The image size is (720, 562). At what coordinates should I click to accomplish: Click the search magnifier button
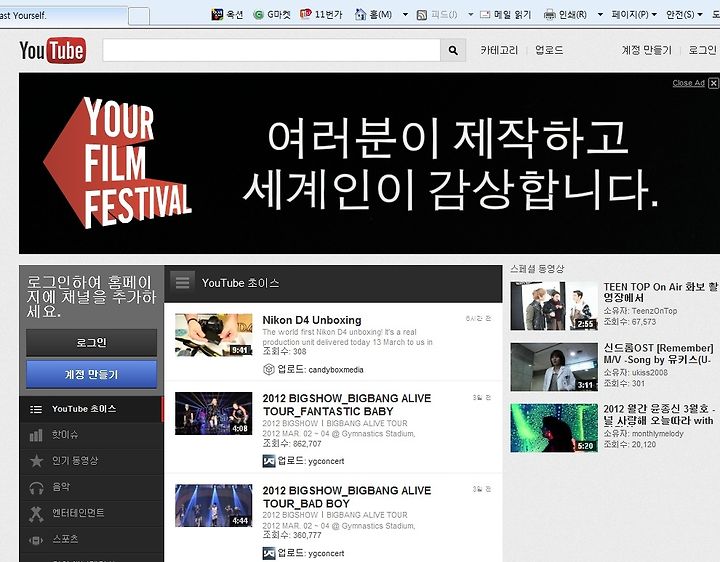[x=453, y=50]
